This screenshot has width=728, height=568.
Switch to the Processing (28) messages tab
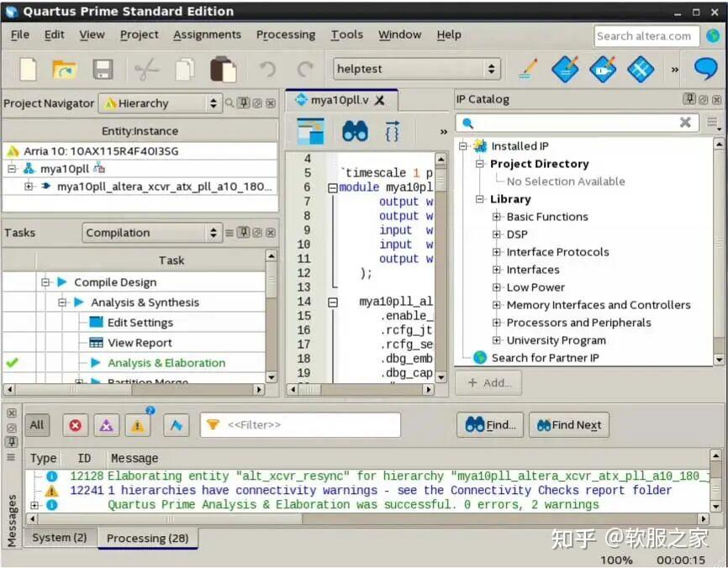click(x=148, y=538)
